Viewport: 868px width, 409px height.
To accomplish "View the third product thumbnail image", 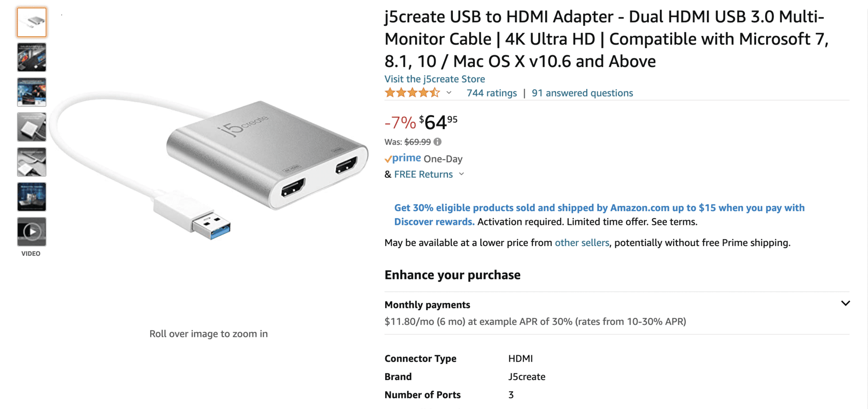I will (x=31, y=92).
